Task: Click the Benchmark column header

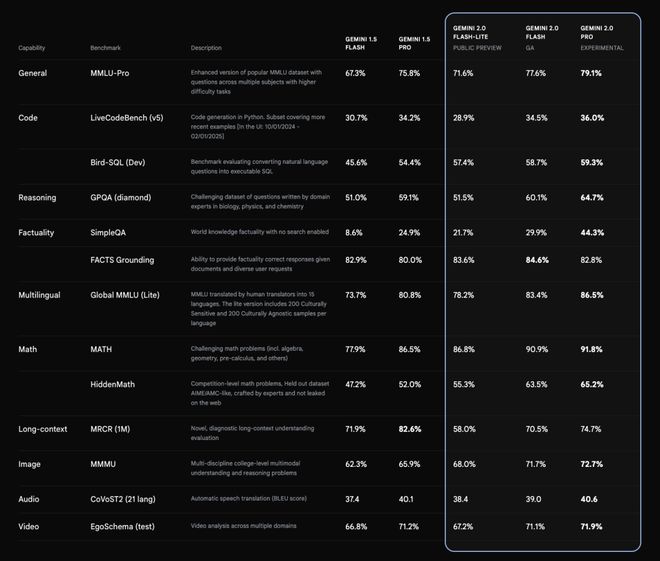Action: click(104, 47)
